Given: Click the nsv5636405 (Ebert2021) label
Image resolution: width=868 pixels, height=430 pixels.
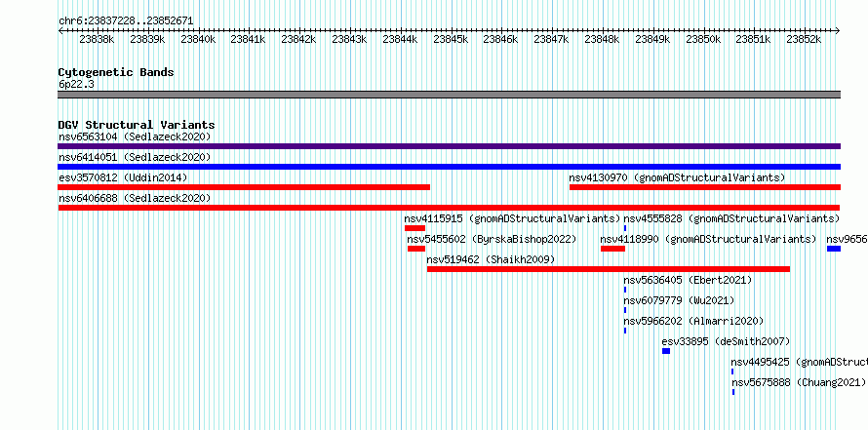Looking at the screenshot, I should [x=689, y=280].
